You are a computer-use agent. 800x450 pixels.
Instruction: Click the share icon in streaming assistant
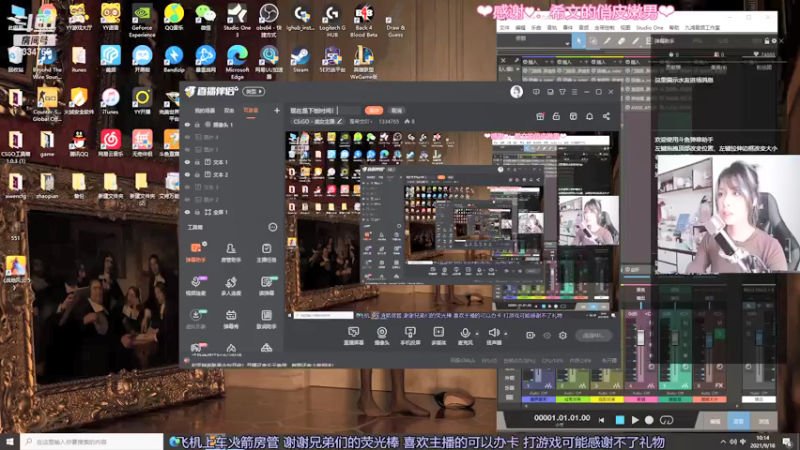(606, 116)
